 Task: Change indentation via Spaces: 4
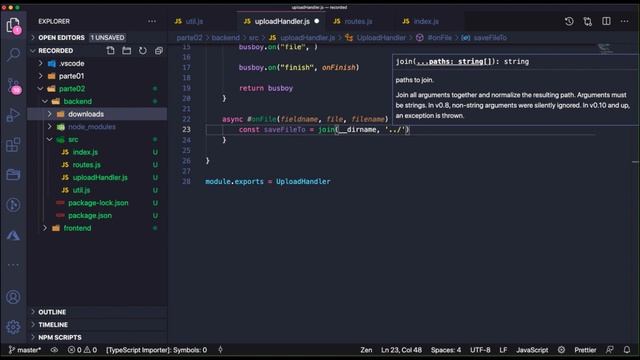pos(446,350)
